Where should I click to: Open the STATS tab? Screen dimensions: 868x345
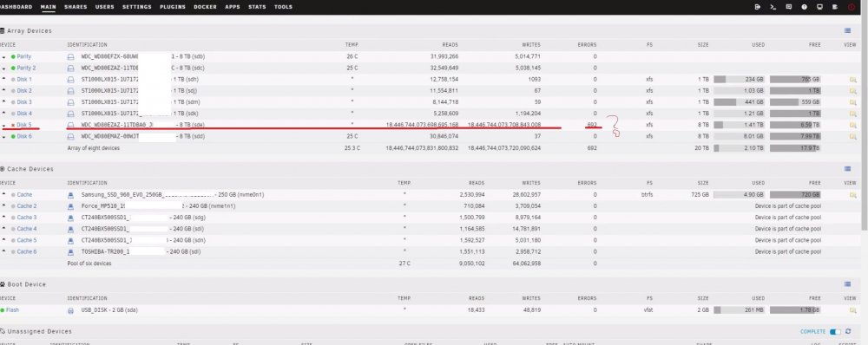(257, 7)
